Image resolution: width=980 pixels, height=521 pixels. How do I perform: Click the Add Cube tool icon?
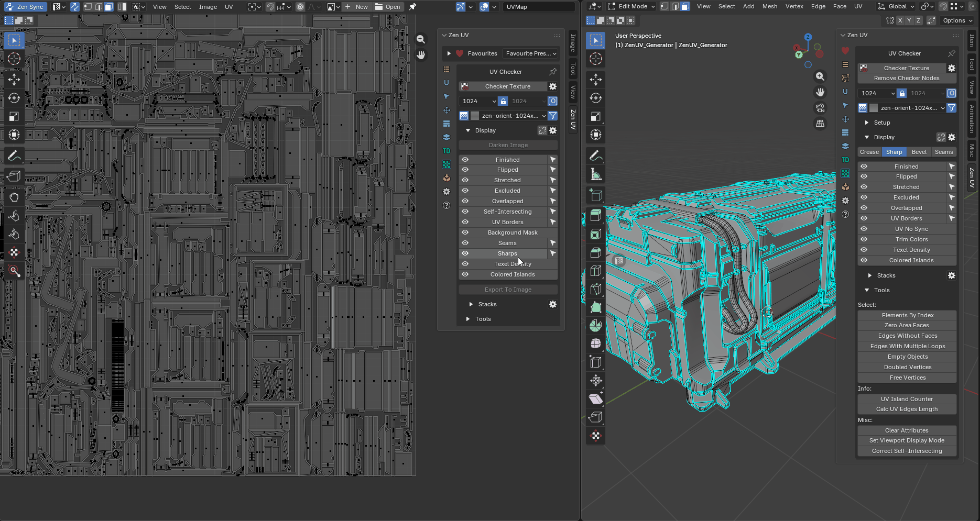(596, 195)
